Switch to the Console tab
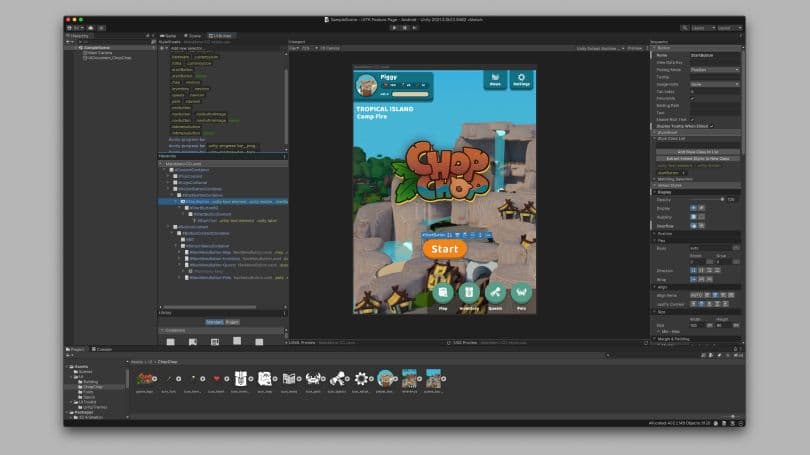810x455 pixels. click(103, 349)
